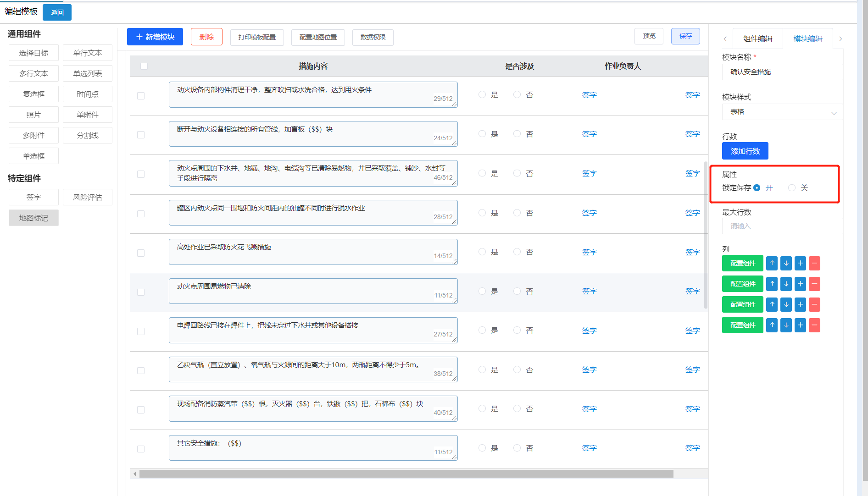Check the row 动火设备内部构件清理干净

[x=141, y=95]
